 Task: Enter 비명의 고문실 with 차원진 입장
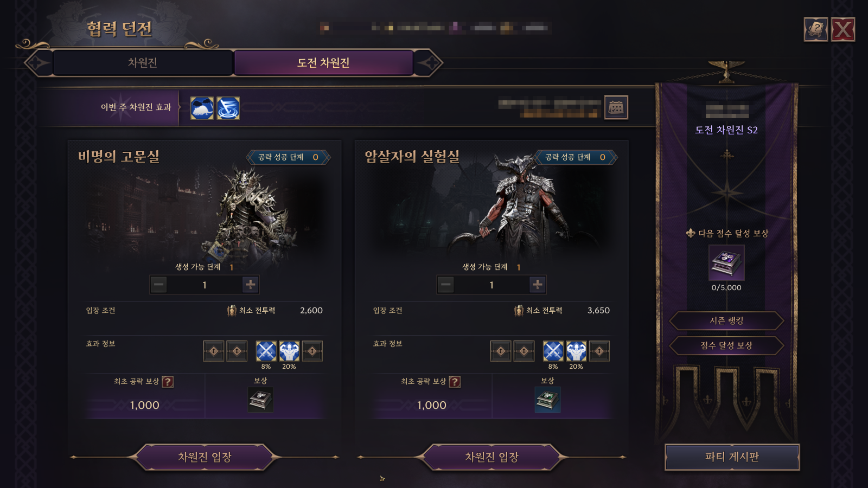(x=205, y=457)
